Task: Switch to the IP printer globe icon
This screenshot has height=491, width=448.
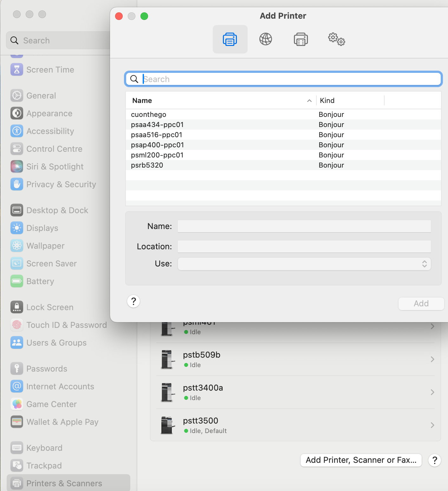Action: (x=265, y=39)
